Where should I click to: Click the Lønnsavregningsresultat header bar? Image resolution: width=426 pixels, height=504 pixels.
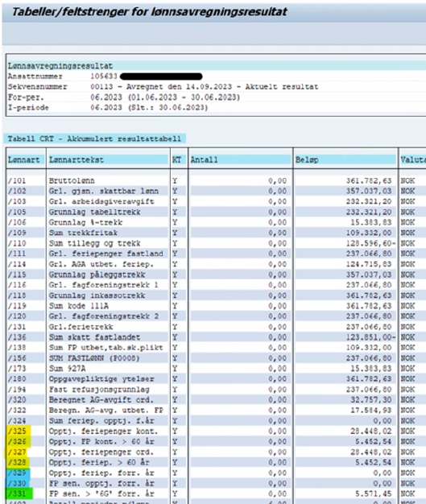[x=217, y=66]
